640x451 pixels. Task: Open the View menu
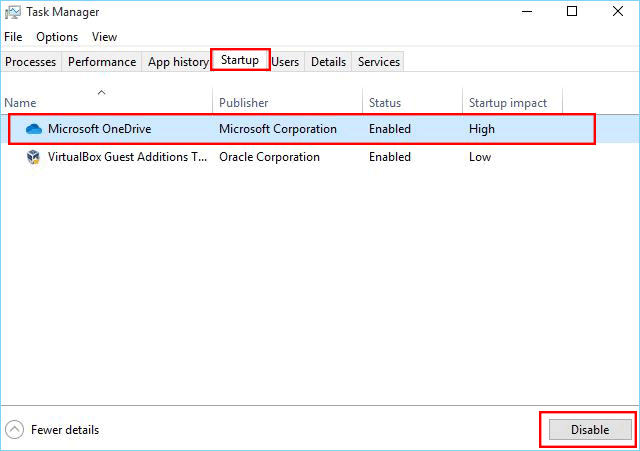tap(104, 37)
